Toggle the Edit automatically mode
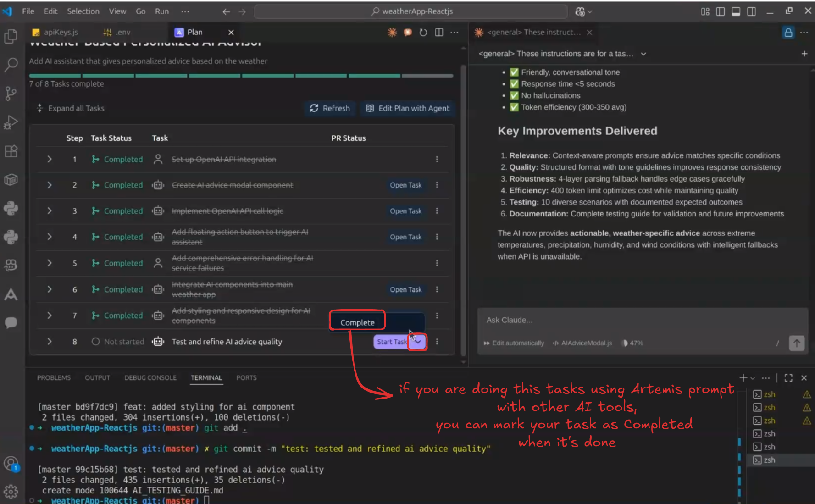Screen dimensions: 815x504 [x=514, y=343]
